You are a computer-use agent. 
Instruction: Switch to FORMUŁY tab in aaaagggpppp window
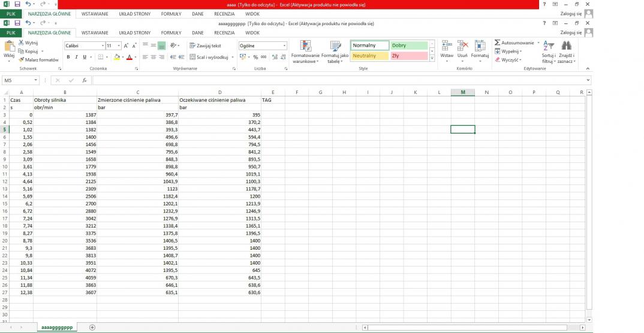click(x=171, y=33)
